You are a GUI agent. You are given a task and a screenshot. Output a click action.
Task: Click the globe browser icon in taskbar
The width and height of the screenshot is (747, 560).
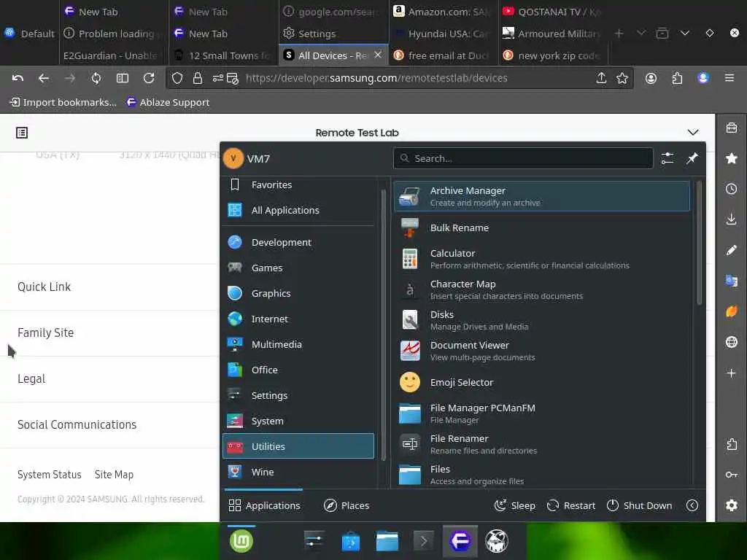pos(496,541)
